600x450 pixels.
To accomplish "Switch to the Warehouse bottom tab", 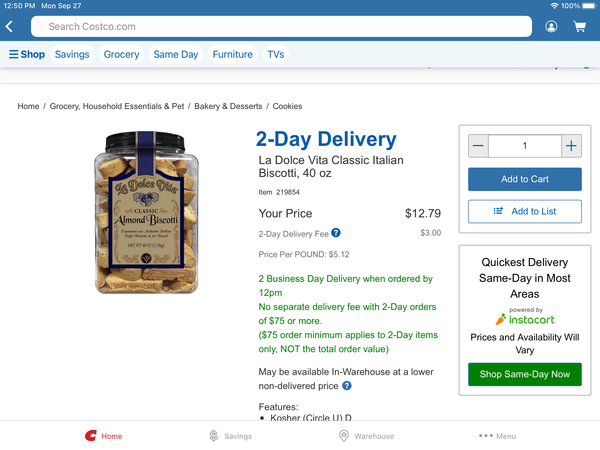I will pyautogui.click(x=366, y=436).
